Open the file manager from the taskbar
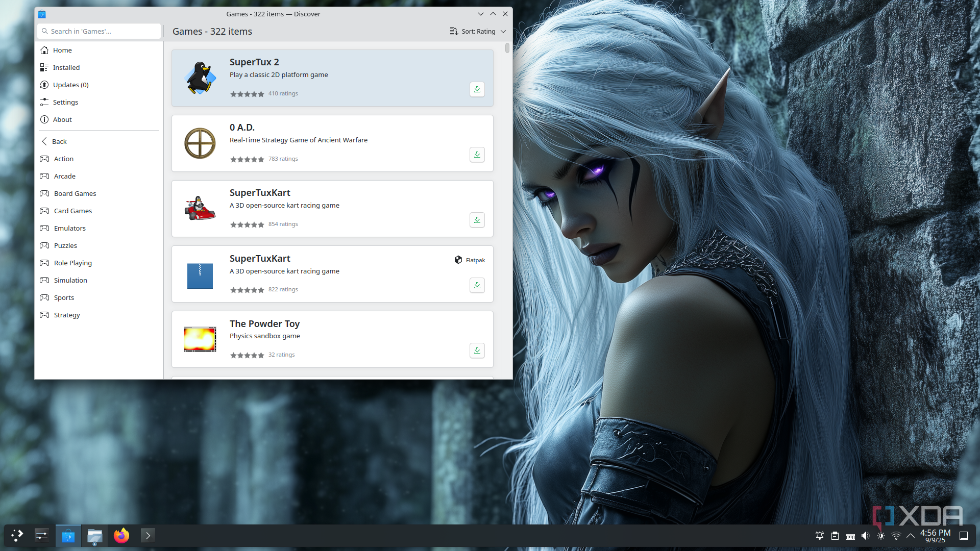980x551 pixels. click(95, 535)
